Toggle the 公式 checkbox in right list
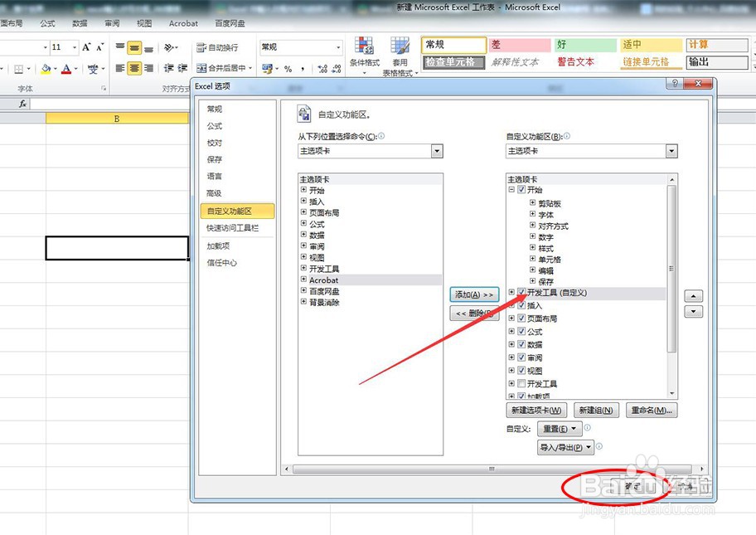Viewport: 756px width, 535px height. click(521, 332)
